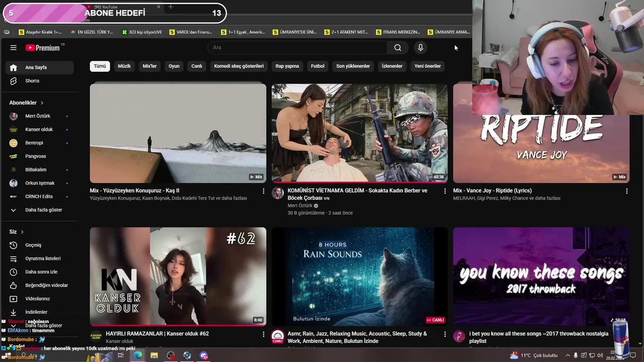This screenshot has width=644, height=362.
Task: Open Ataşehir Kiralık 1+ bookmark
Action: pyautogui.click(x=40, y=32)
